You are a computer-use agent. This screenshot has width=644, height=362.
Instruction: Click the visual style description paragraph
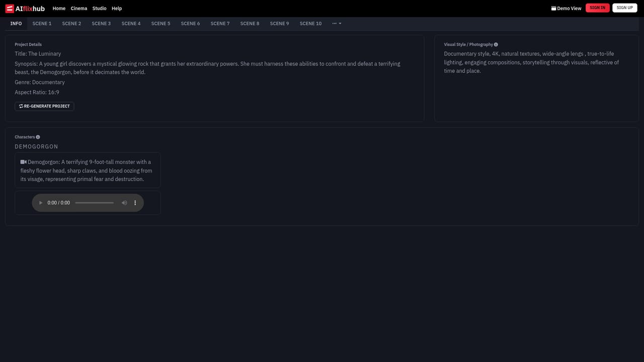531,62
